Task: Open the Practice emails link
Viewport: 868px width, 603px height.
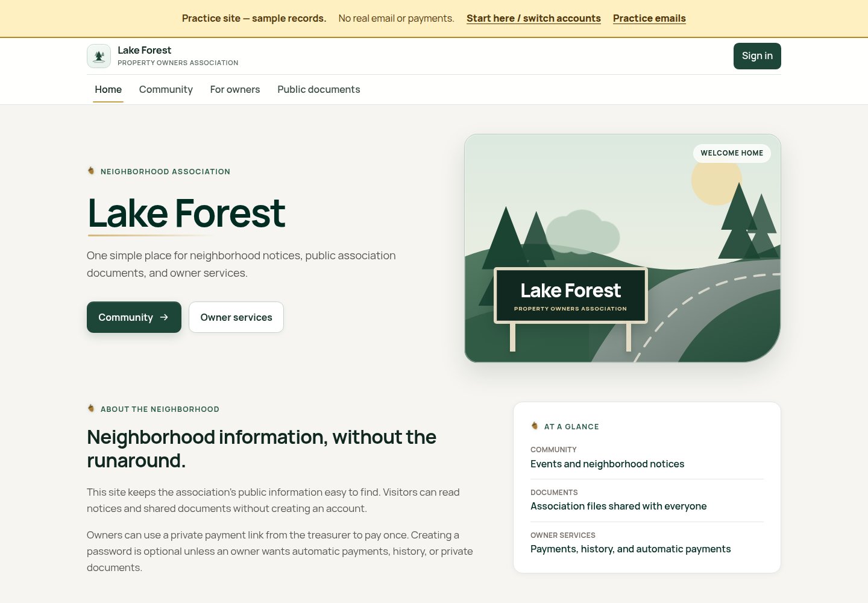Action: [649, 18]
